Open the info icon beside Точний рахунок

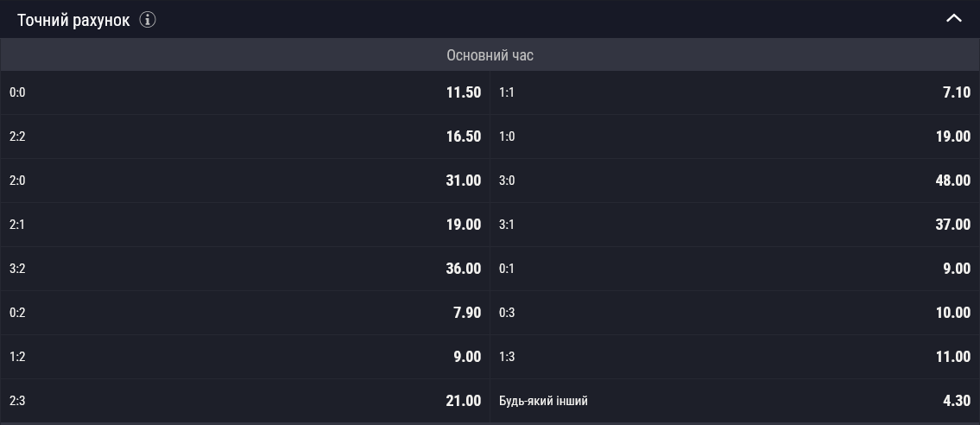coord(148,20)
